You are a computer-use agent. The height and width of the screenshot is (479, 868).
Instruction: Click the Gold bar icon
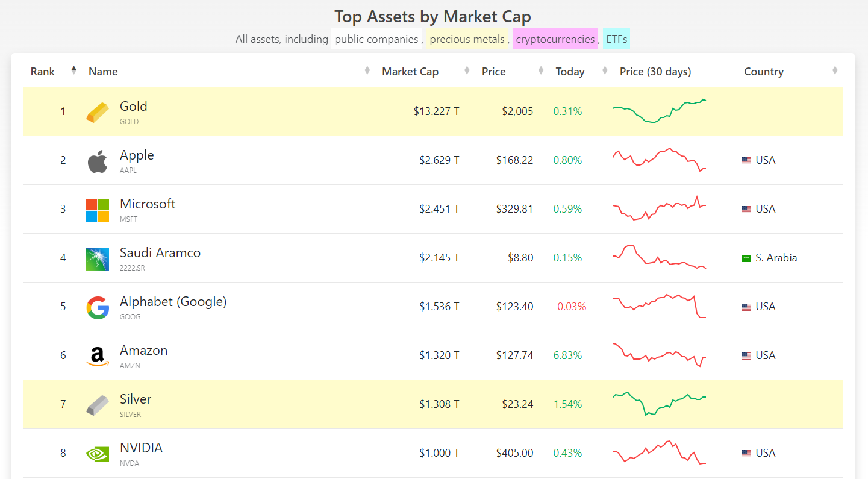coord(98,112)
